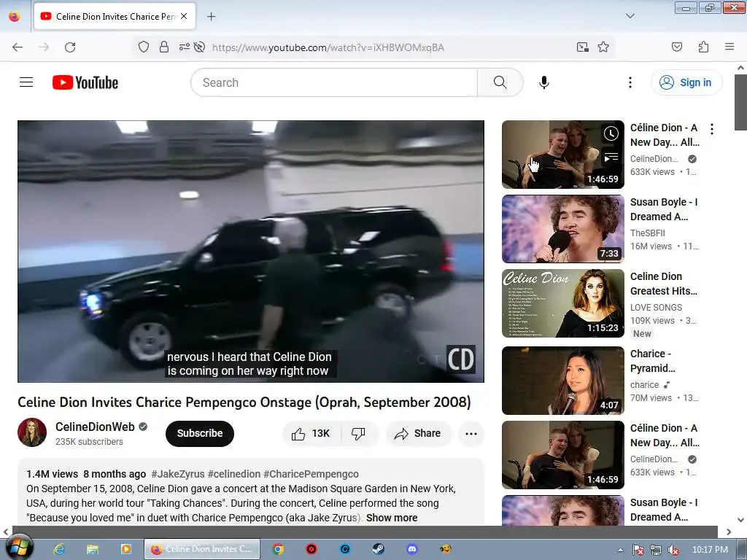
Task: Dislike this video
Action: tap(358, 433)
